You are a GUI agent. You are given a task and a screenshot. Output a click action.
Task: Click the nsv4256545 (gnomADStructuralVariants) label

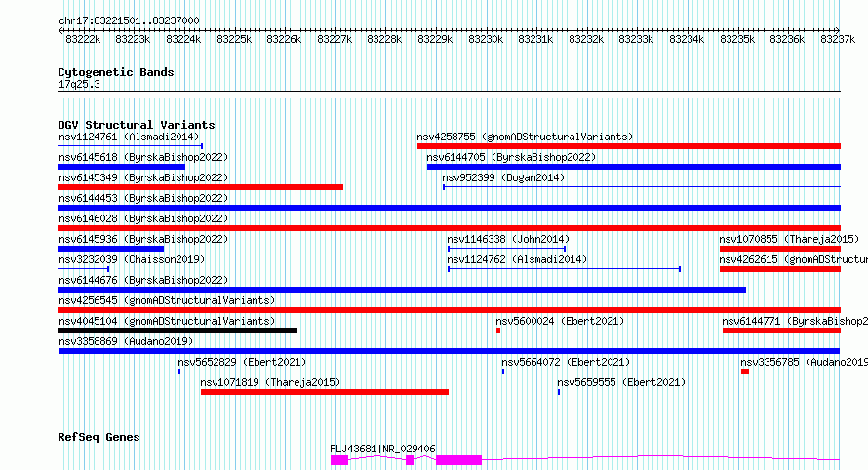(x=167, y=300)
